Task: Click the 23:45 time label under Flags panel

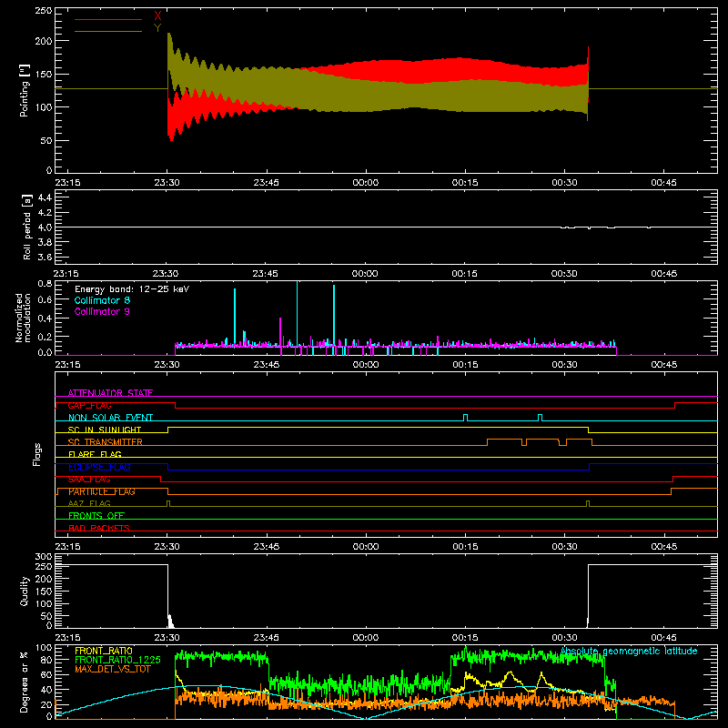Action: point(266,547)
